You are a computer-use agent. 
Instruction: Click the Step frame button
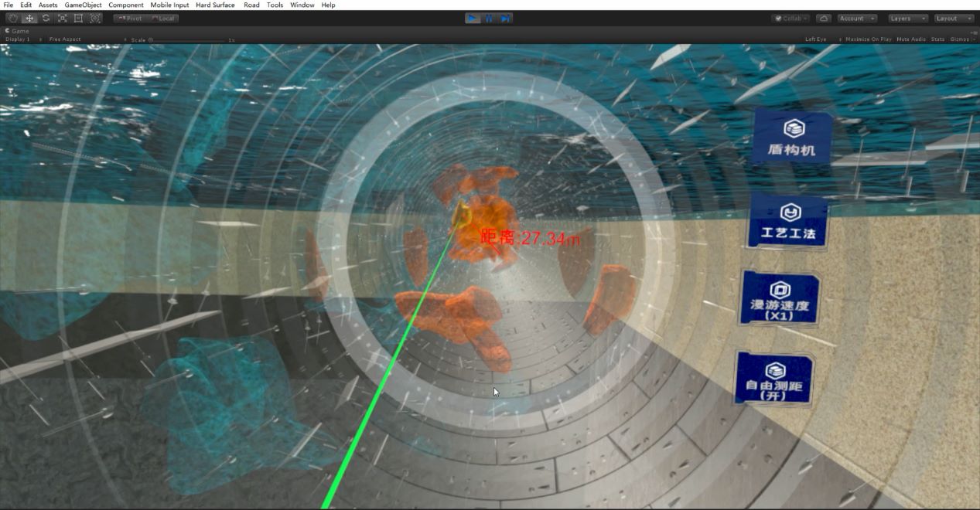[x=505, y=18]
